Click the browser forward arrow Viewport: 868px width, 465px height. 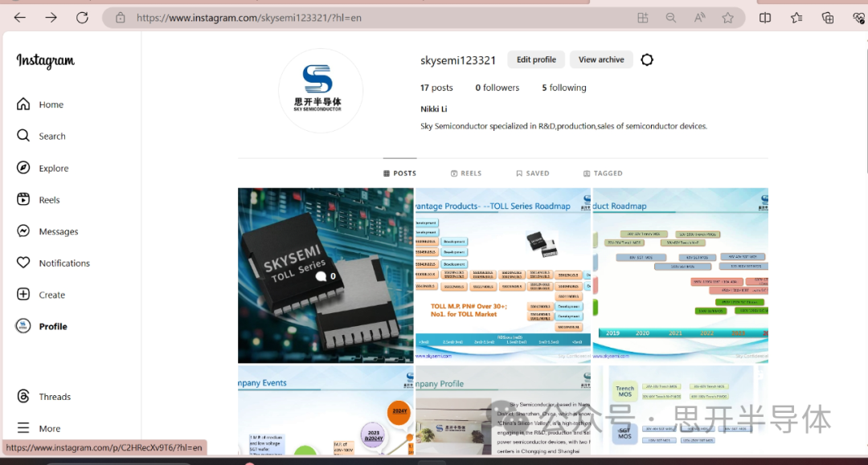[51, 18]
